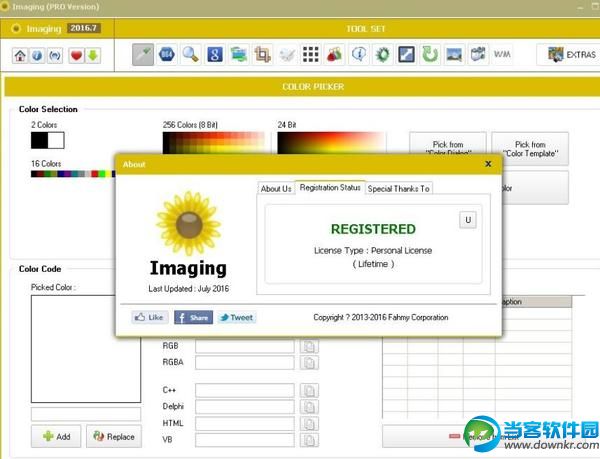Select the Crop tool icon

[262, 55]
